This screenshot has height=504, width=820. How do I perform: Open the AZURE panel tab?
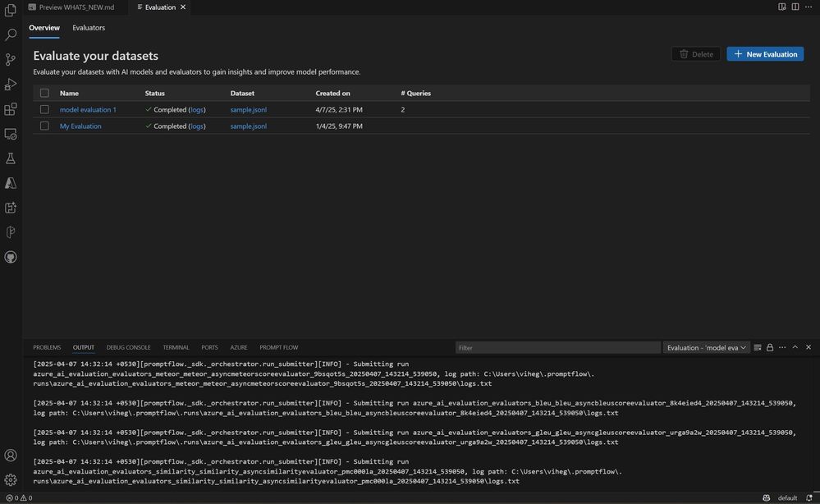point(239,347)
